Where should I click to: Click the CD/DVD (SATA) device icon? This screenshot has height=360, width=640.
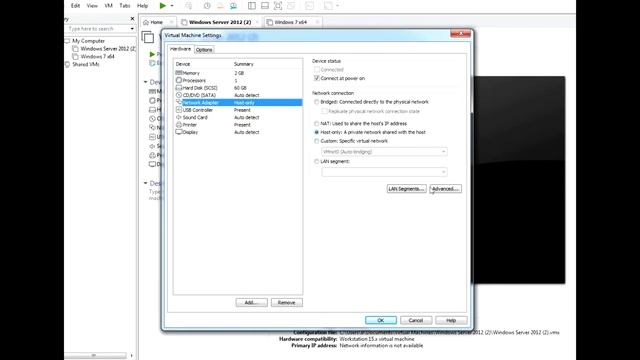pyautogui.click(x=179, y=95)
